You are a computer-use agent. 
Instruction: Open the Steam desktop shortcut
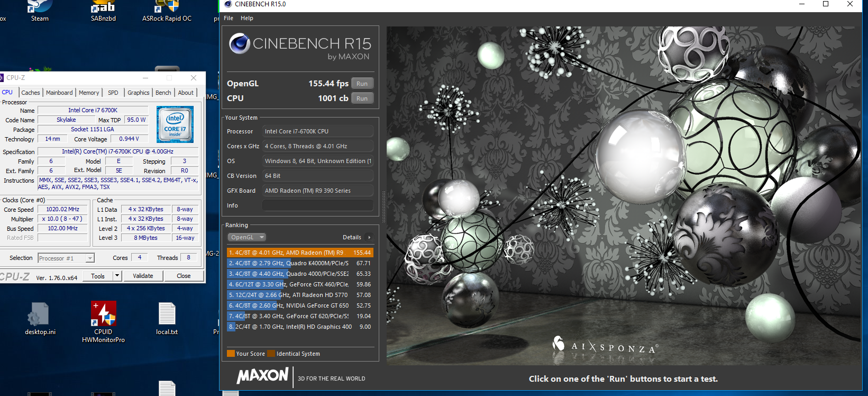pyautogui.click(x=40, y=11)
